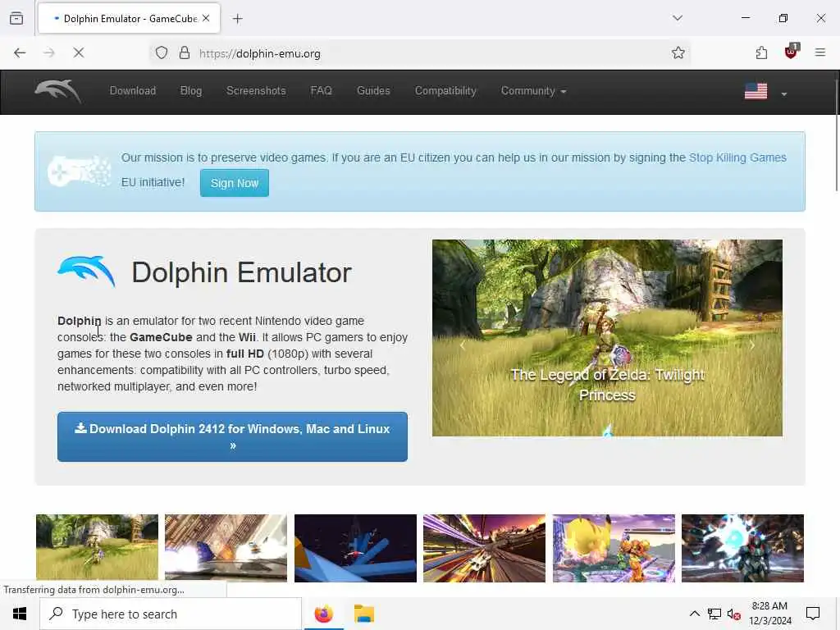The width and height of the screenshot is (840, 630).
Task: Show next carousel slide arrow
Action: (x=752, y=345)
